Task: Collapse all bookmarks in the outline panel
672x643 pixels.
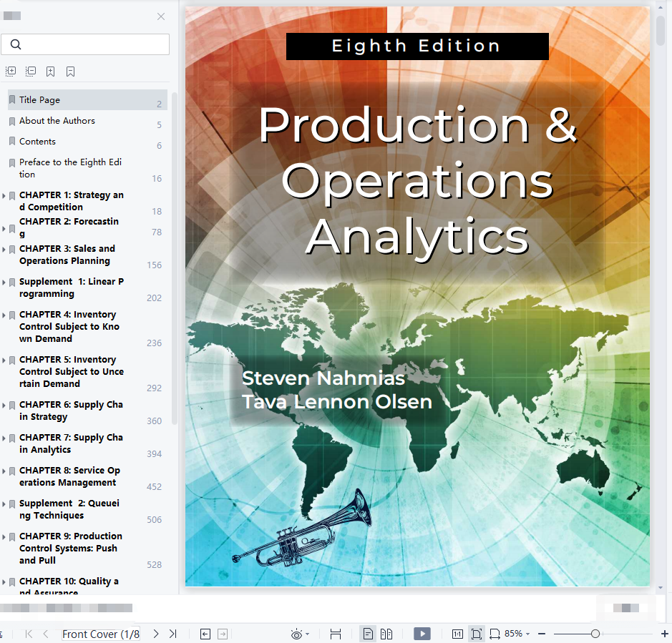Action: tap(31, 71)
